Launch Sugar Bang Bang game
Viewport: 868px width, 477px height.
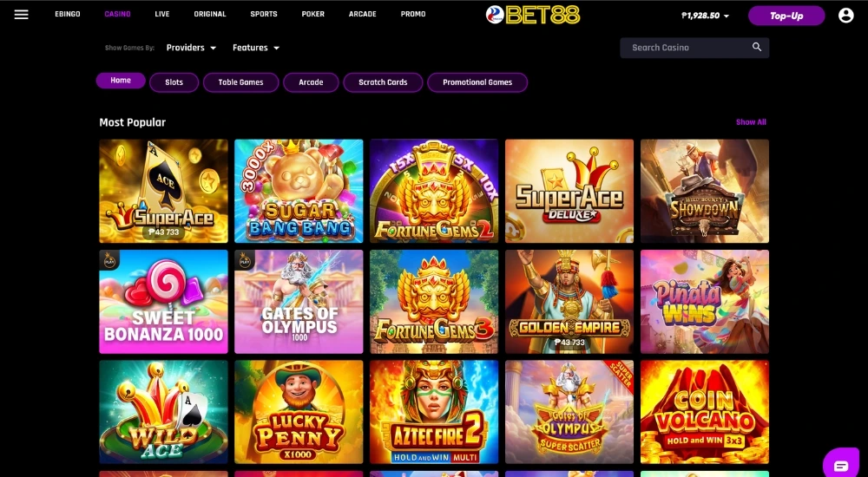pos(299,191)
